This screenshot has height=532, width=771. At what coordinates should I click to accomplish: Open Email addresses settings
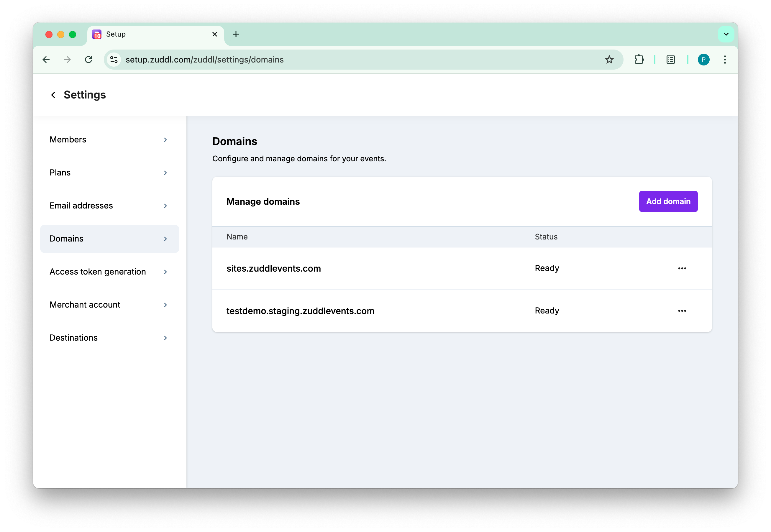[81, 206]
